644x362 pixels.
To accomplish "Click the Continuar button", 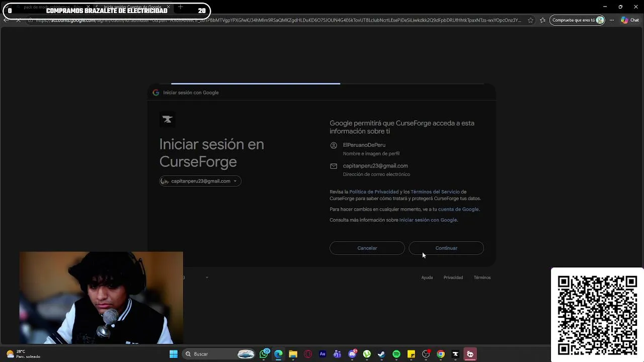I will click(446, 248).
